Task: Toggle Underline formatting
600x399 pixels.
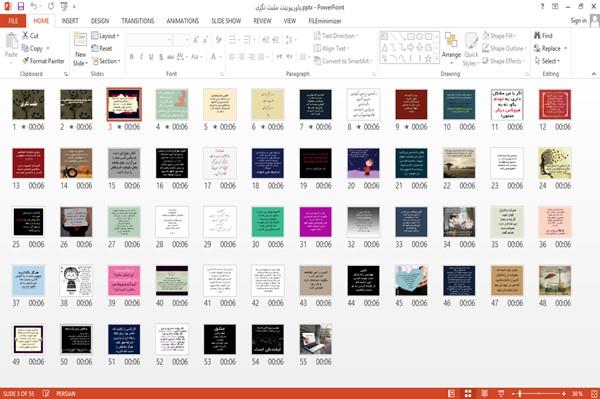Action: point(151,57)
